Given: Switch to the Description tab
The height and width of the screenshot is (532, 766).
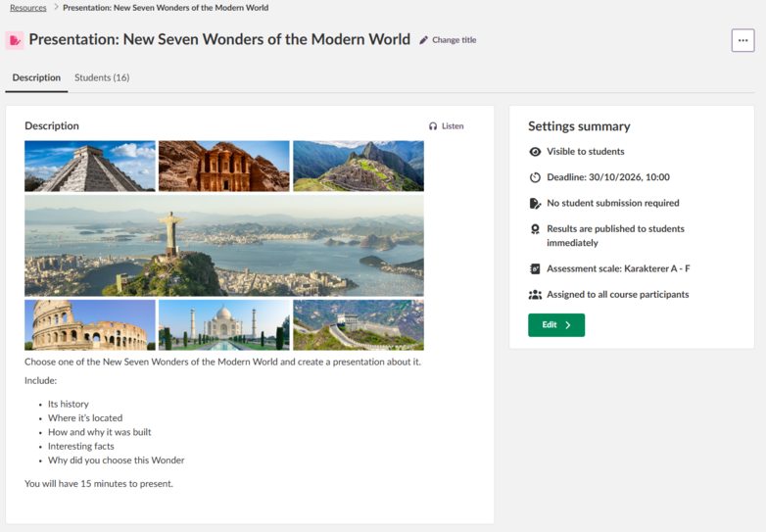Looking at the screenshot, I should coord(36,77).
